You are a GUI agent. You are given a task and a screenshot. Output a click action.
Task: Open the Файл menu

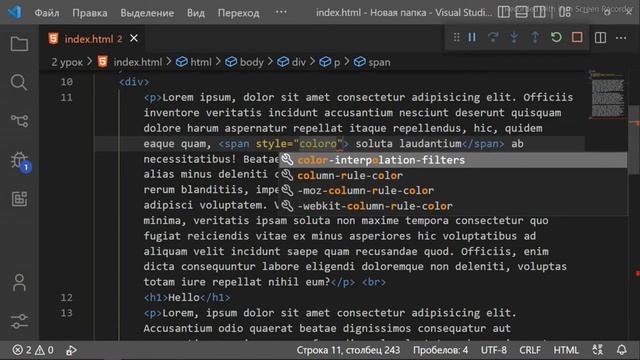[x=47, y=13]
